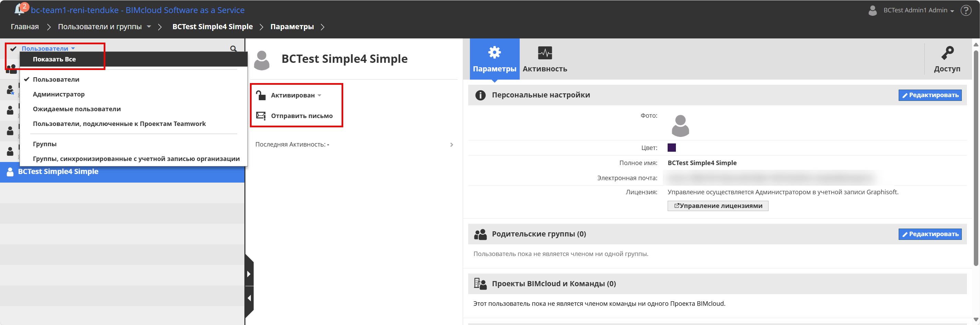The height and width of the screenshot is (325, 980).
Task: Edit Персональные настройки with Редактировать button
Action: tap(930, 95)
